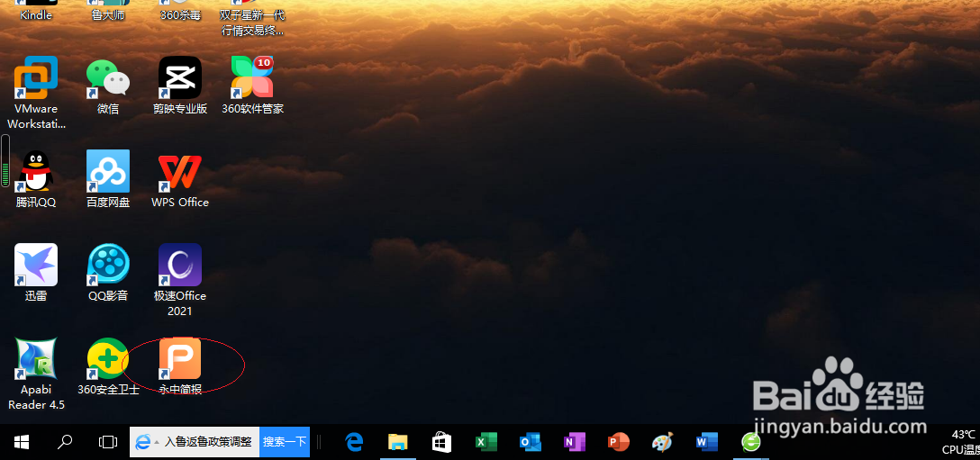Open the Windows Start menu
This screenshot has height=460, width=980.
click(22, 442)
